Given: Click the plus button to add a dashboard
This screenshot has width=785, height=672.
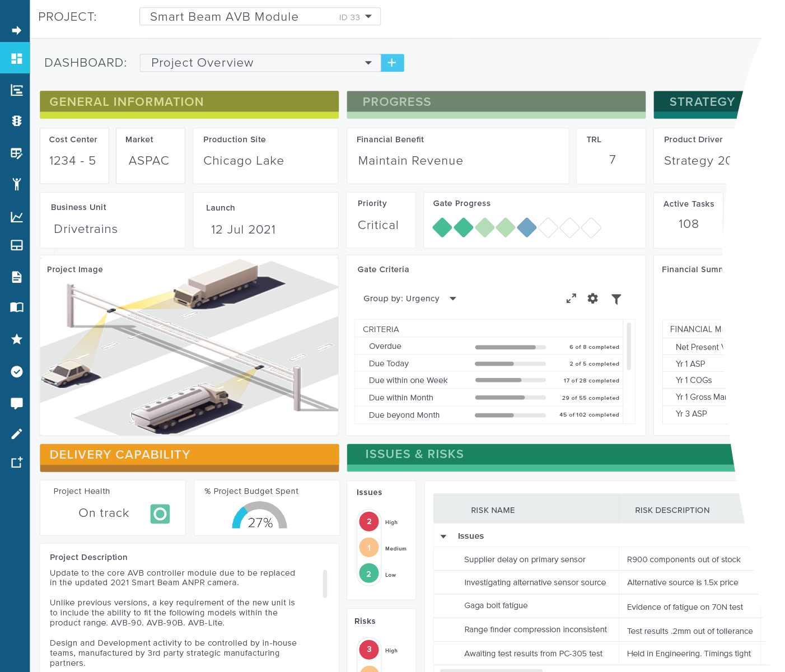Looking at the screenshot, I should click(x=392, y=63).
